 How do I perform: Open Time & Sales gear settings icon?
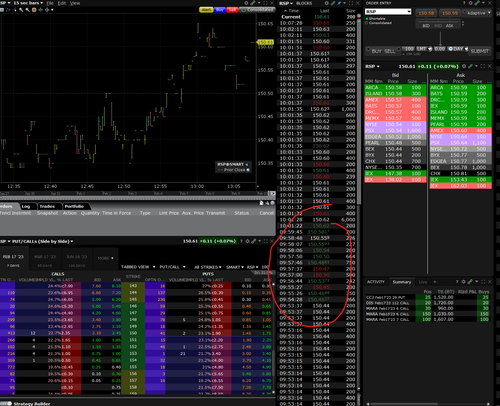(327, 3)
